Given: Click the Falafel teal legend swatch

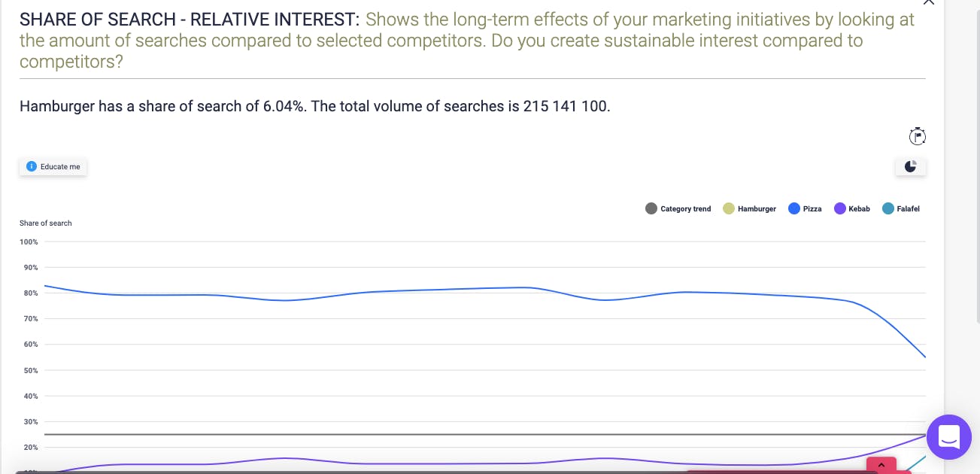Looking at the screenshot, I should pyautogui.click(x=888, y=208).
